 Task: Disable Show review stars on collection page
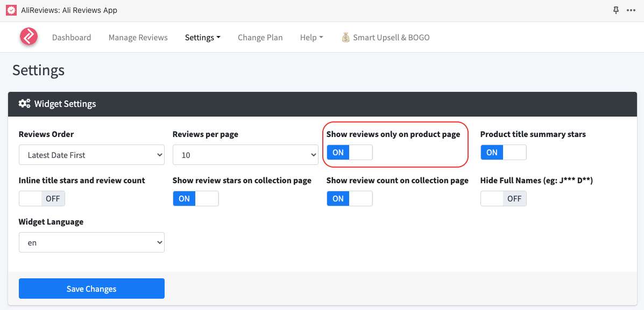click(x=195, y=199)
